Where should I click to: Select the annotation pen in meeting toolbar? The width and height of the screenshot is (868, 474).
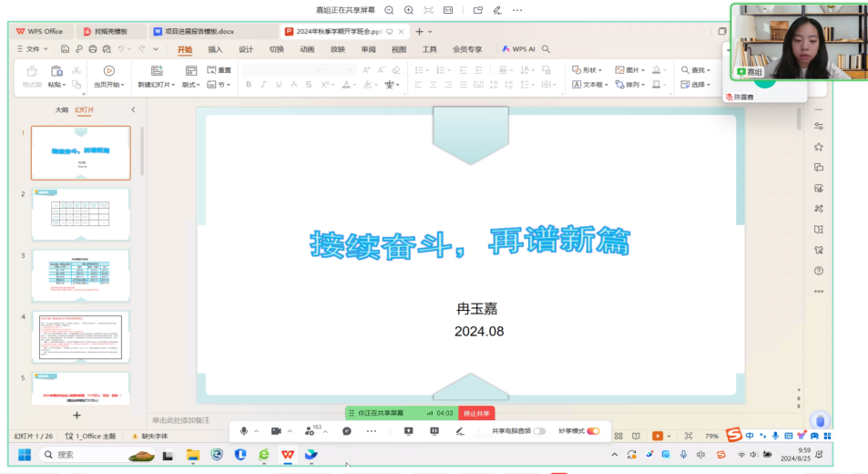click(x=459, y=431)
